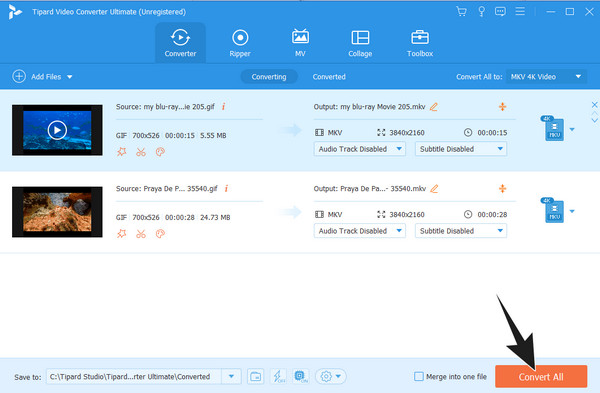Open Subtitle Disabled dropdown for blu-ray 205
Viewport: 600px width, 393px height.
point(461,149)
